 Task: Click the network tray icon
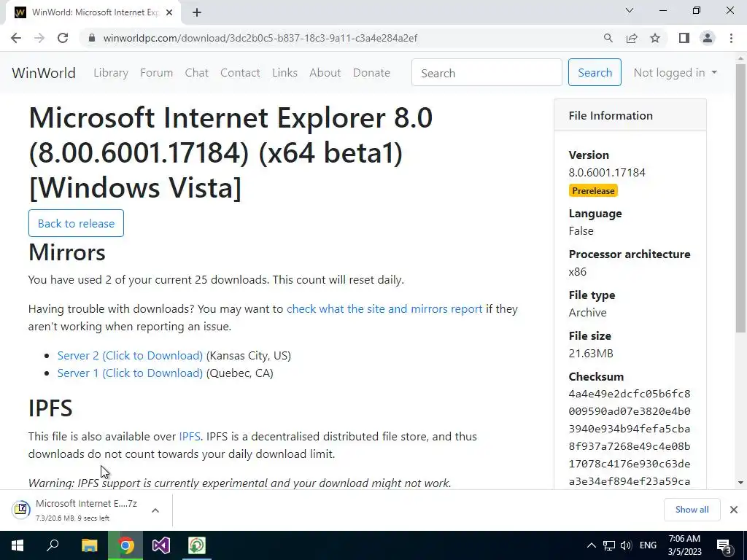point(609,545)
